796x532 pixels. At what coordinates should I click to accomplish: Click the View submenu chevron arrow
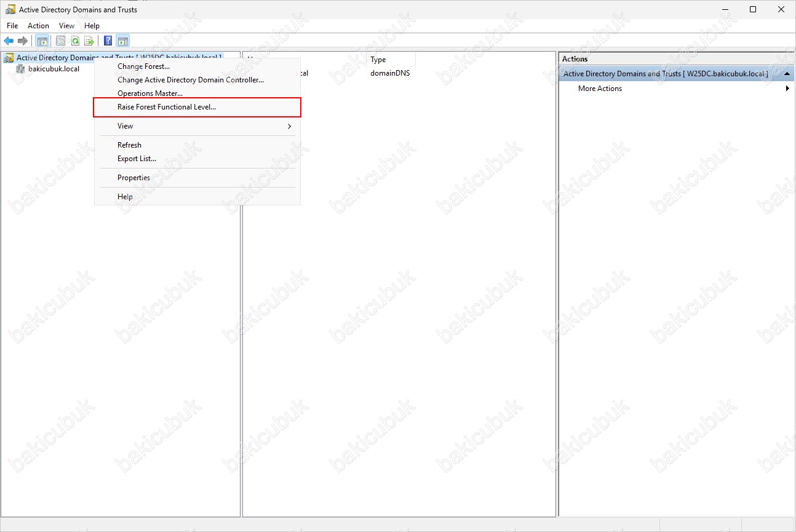(290, 126)
